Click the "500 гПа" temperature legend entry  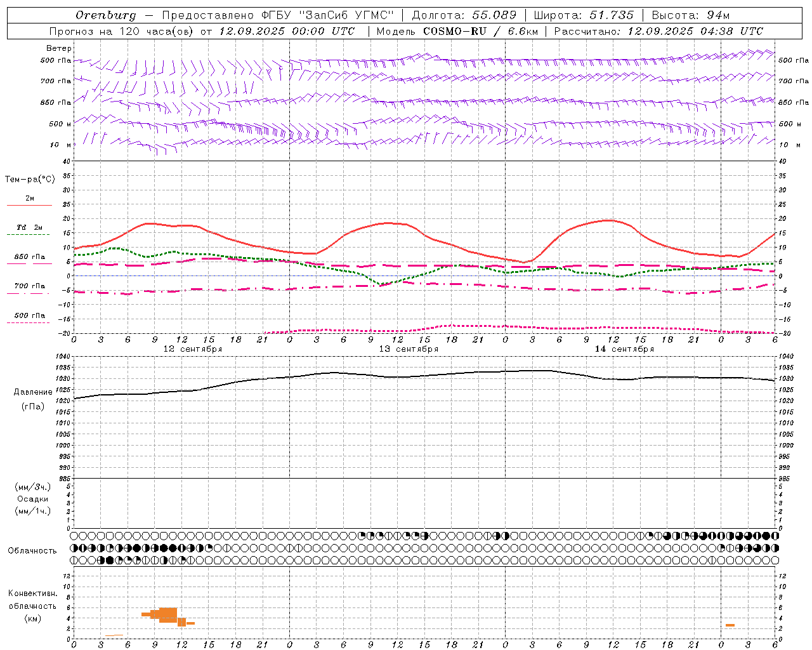pyautogui.click(x=30, y=315)
